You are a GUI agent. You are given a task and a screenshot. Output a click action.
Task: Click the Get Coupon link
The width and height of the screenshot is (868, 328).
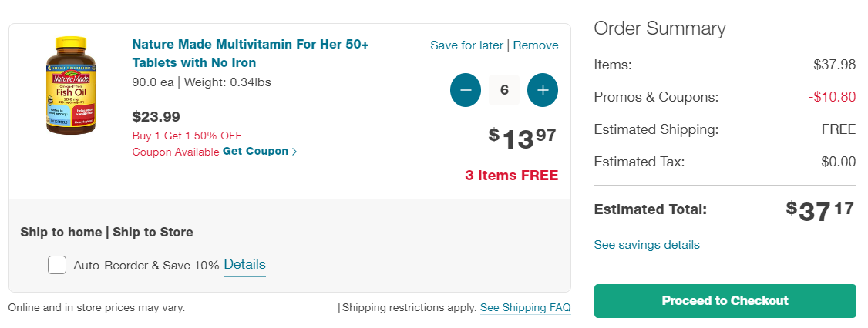(x=255, y=152)
